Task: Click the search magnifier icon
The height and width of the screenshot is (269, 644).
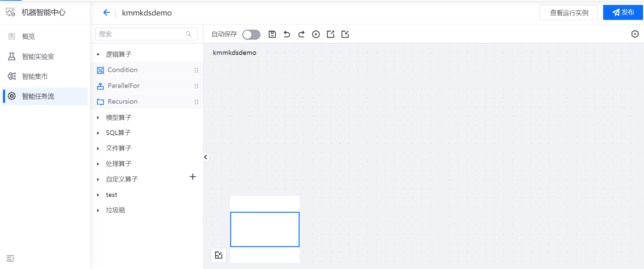Action: (189, 34)
